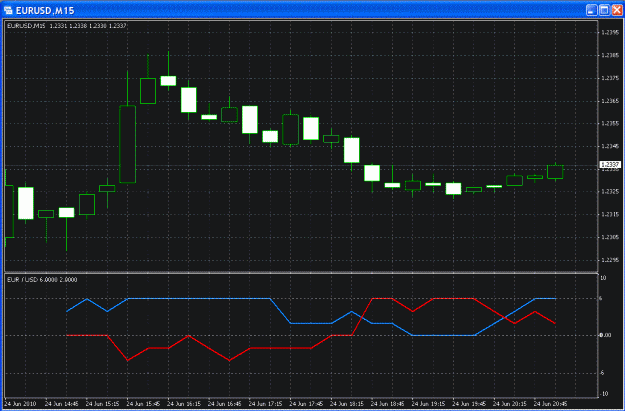Click the 24 Jun 14:45 time label
The image size is (625, 411).
61,404
